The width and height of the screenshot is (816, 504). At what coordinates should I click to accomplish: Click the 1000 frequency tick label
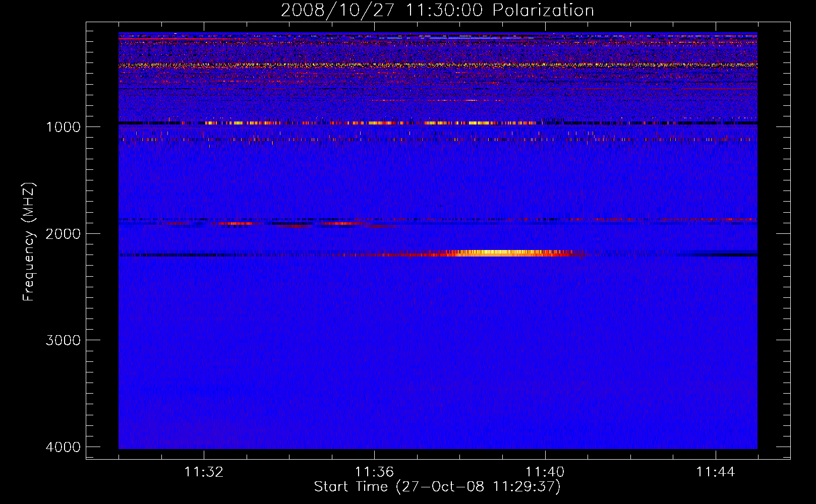(x=63, y=127)
